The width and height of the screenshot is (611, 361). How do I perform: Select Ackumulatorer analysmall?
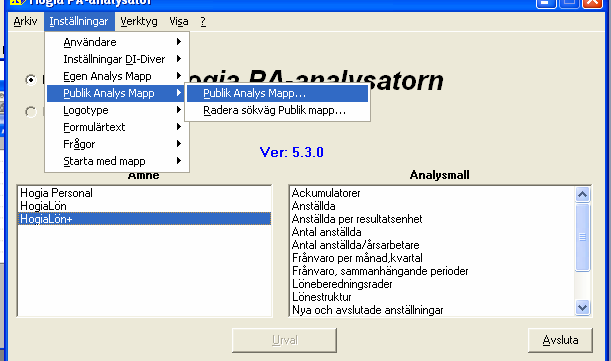[432, 193]
